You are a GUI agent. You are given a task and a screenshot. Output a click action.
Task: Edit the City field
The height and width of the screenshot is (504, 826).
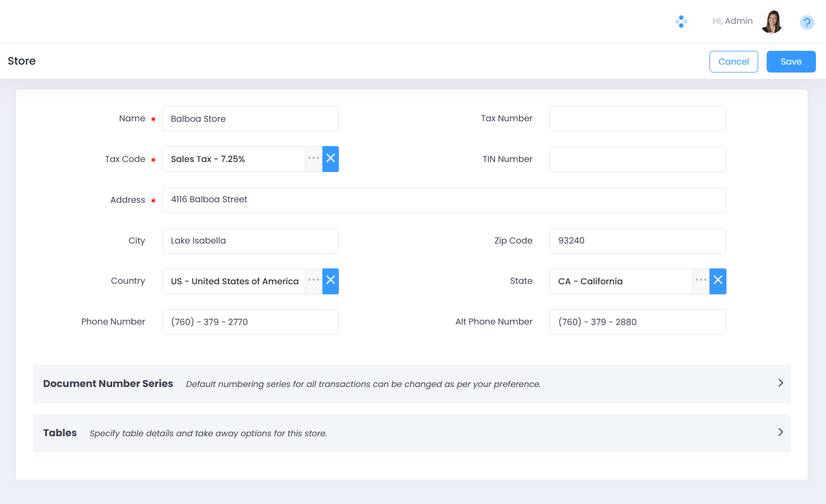(x=250, y=241)
